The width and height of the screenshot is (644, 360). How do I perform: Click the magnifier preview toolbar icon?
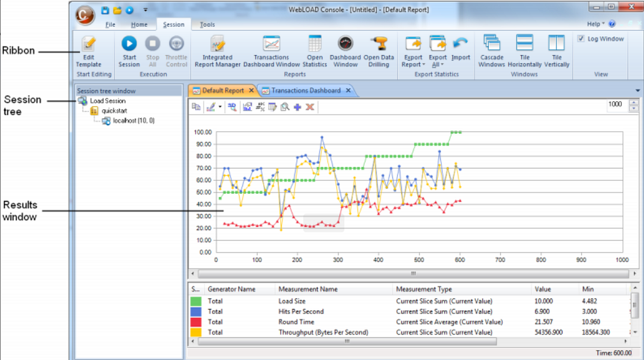tap(285, 107)
